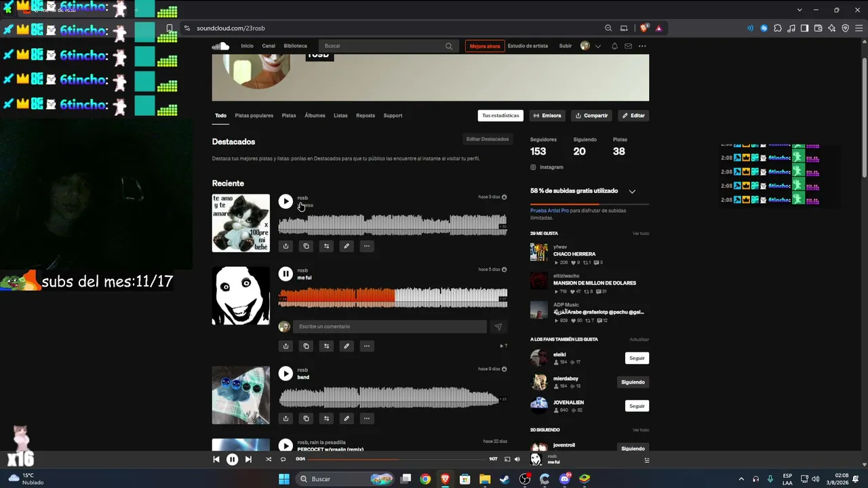
Task: Copy link of the first recent track
Action: pos(306,246)
